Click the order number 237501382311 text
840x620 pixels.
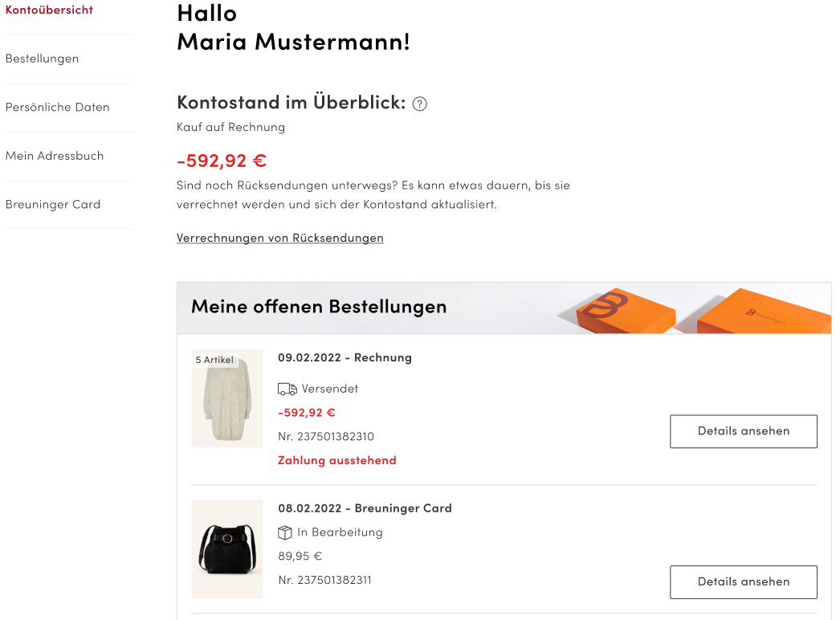tap(326, 580)
